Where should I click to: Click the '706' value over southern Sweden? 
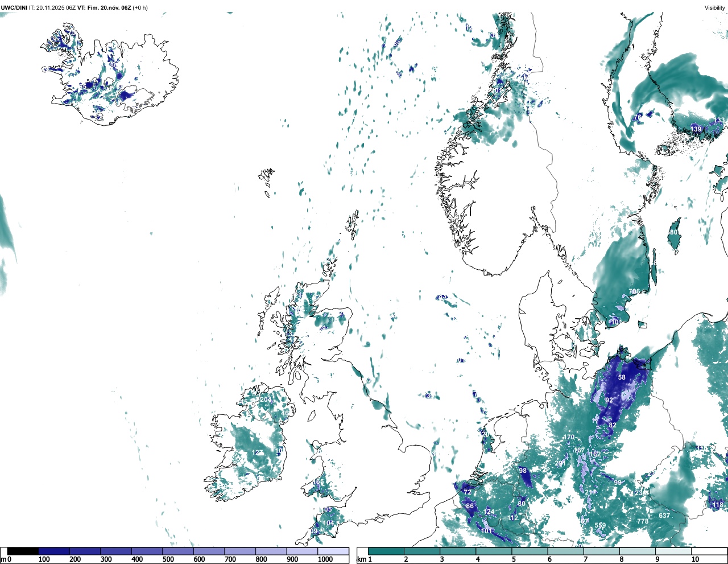[634, 291]
